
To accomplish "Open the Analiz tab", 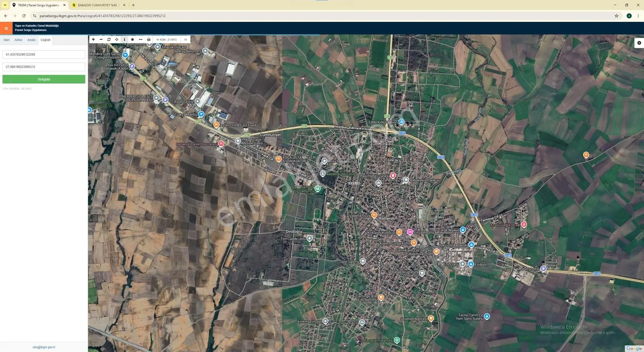I will point(31,40).
